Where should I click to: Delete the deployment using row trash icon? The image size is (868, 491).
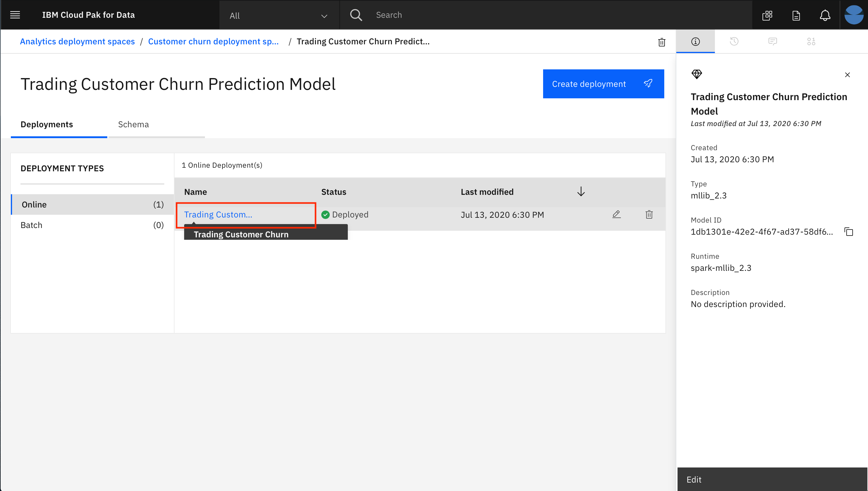click(x=649, y=214)
